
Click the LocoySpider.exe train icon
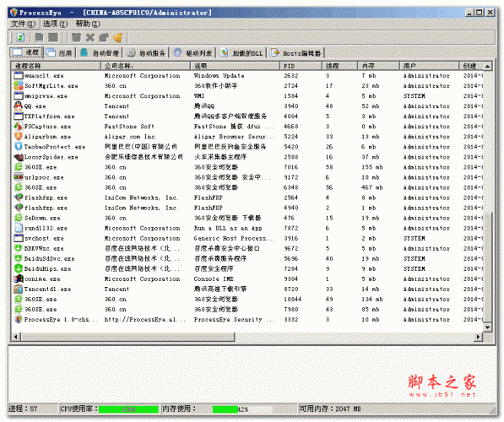pyautogui.click(x=19, y=157)
